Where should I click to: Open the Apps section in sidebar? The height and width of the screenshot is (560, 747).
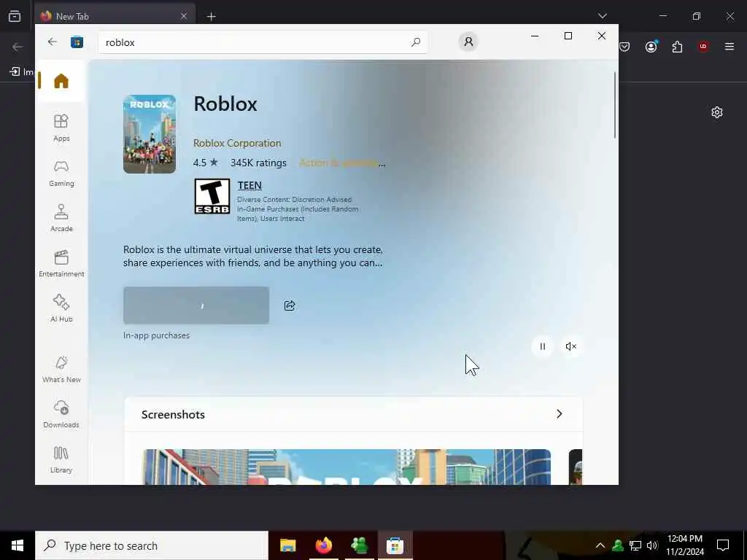pyautogui.click(x=61, y=128)
